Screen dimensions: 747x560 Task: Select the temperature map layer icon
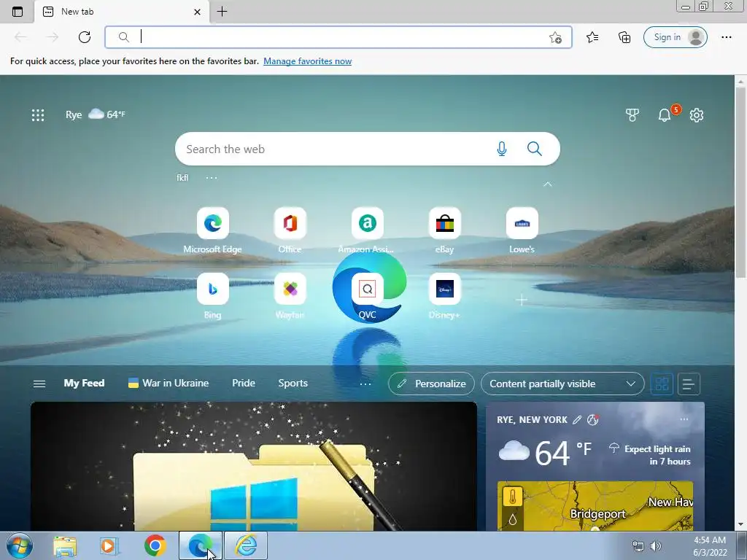(513, 497)
